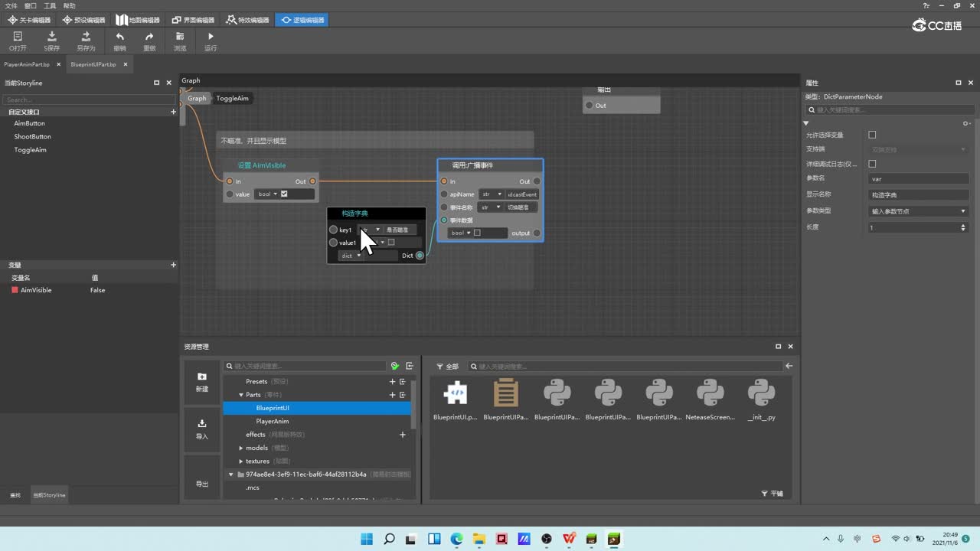
Task: Click the 撤销 (Undo) arrow icon
Action: [119, 36]
